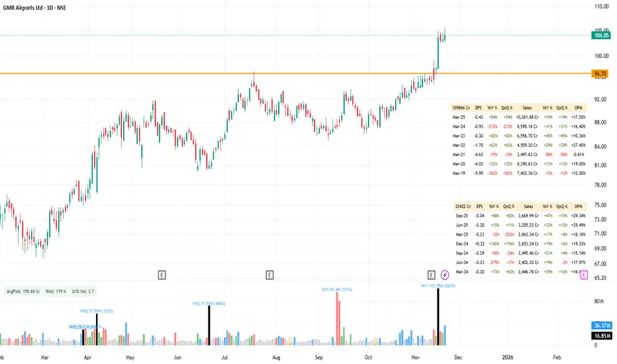Click the Jun-24 quarterly row label
The image size is (617, 364).
point(461,263)
